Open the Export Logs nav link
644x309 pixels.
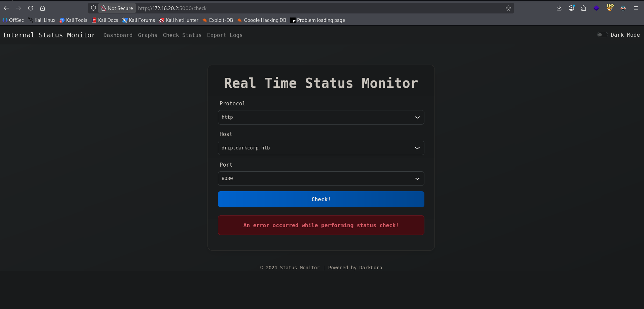click(x=225, y=35)
